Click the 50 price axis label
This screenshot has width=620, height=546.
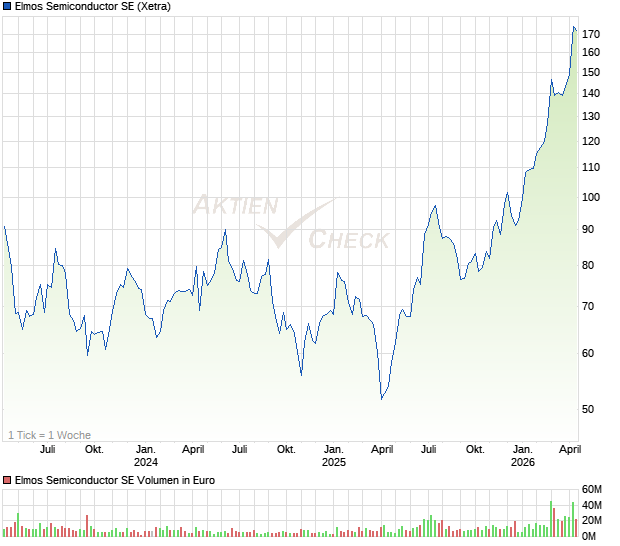(x=588, y=409)
